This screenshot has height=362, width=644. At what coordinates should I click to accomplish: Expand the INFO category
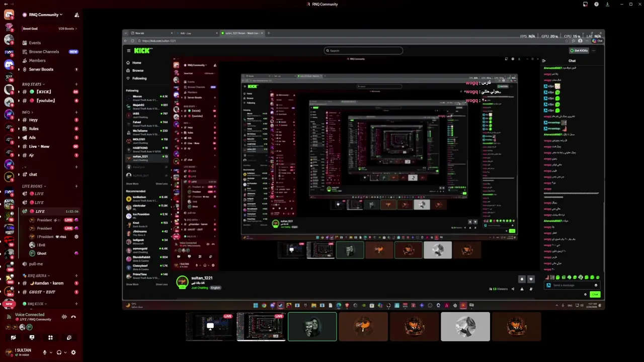pyautogui.click(x=27, y=113)
